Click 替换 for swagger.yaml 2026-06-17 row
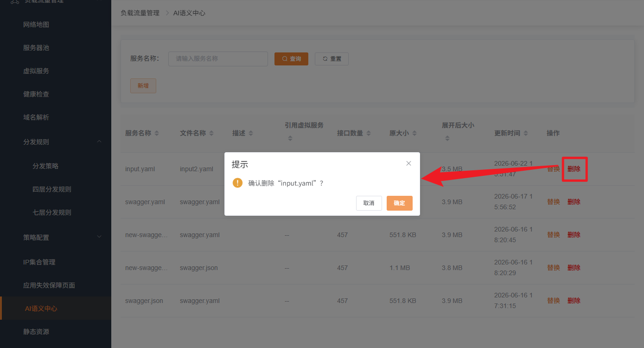The width and height of the screenshot is (644, 348). point(554,202)
